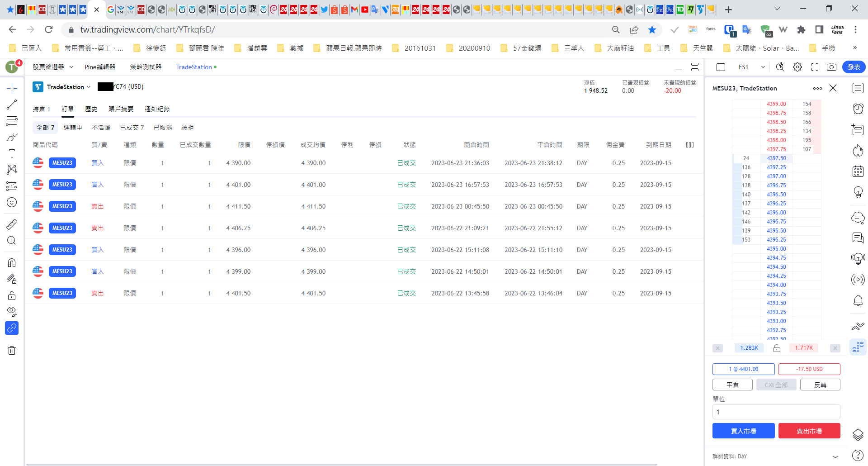Open the alerts clock icon
The width and height of the screenshot is (868, 466).
point(858,109)
